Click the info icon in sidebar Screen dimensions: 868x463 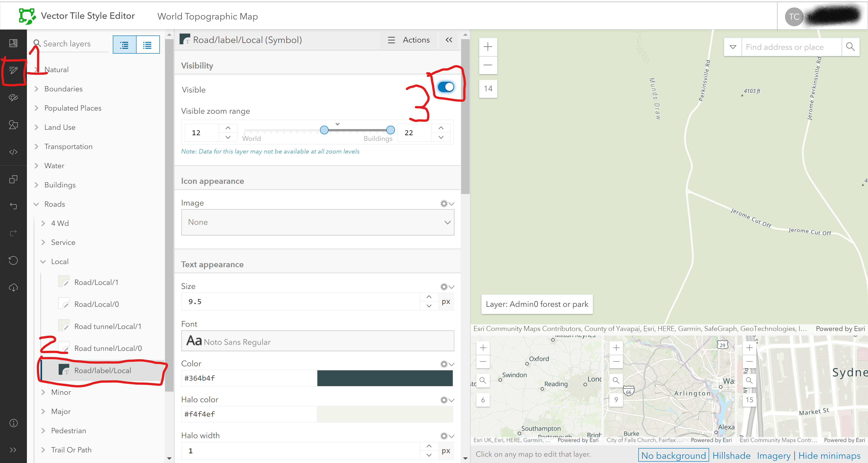click(x=14, y=423)
